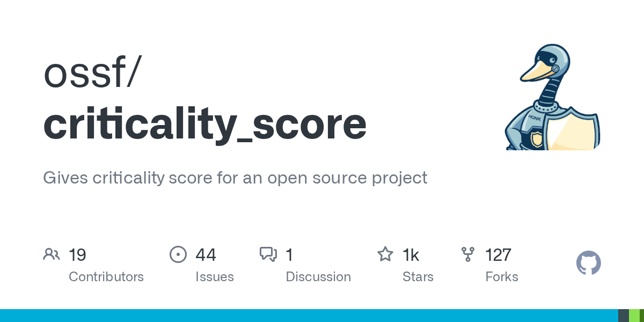Click the Stars label

[x=418, y=277]
